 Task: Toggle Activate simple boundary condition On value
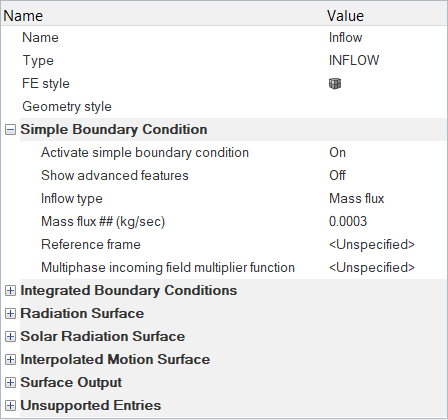point(387,153)
